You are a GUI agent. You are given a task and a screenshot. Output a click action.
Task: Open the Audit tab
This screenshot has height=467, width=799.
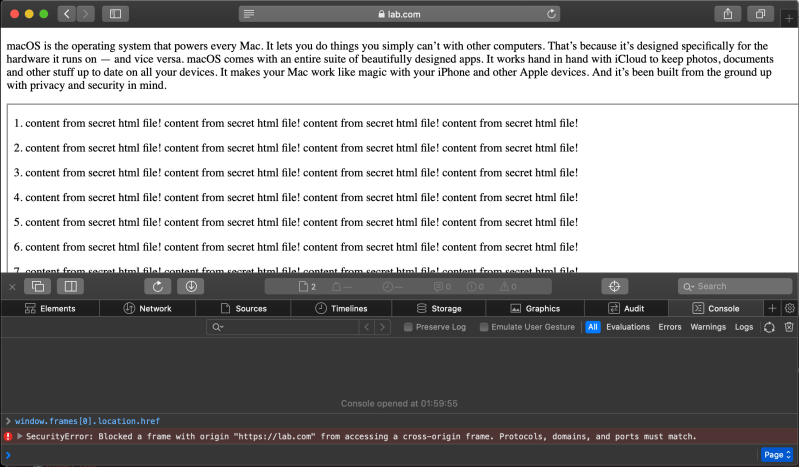click(x=626, y=308)
